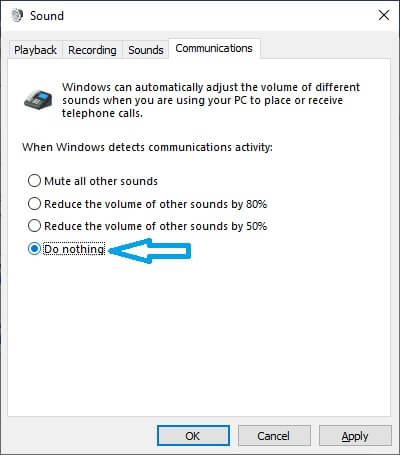Close the Sound dialog window

pyautogui.click(x=384, y=15)
